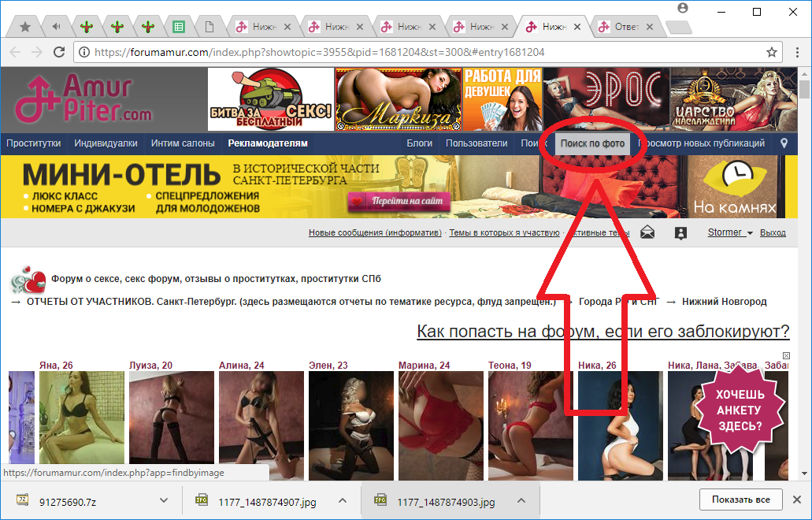Select Поиск по фото in navigation bar
Screen dimensions: 812x520
tap(592, 143)
